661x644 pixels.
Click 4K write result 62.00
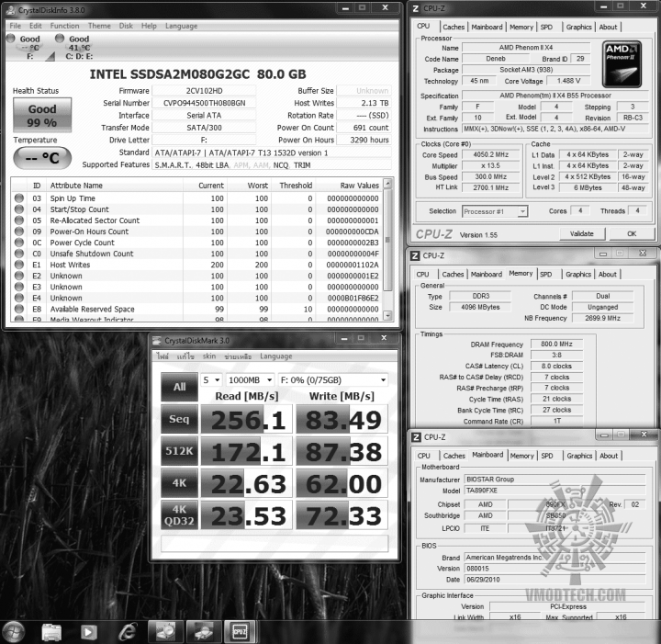[x=342, y=483]
